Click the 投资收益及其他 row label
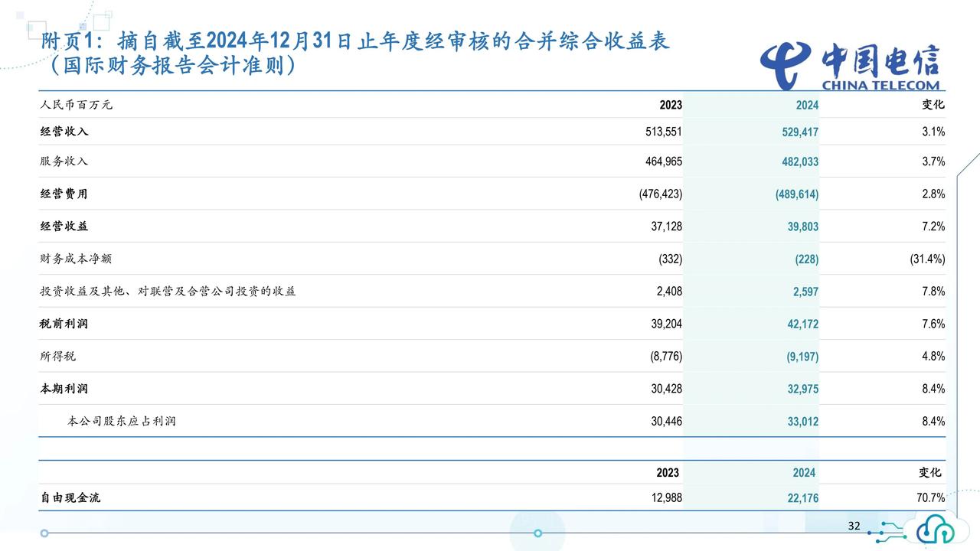 point(168,292)
